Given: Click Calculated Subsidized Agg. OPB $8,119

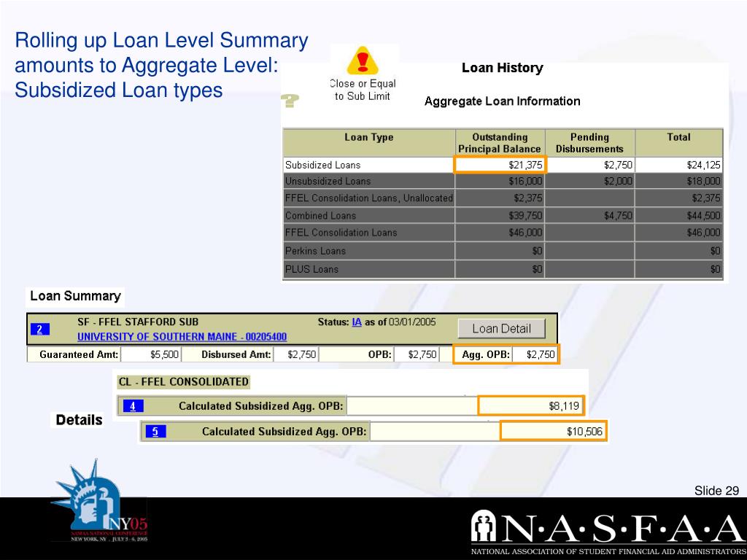Looking at the screenshot, I should (x=531, y=406).
